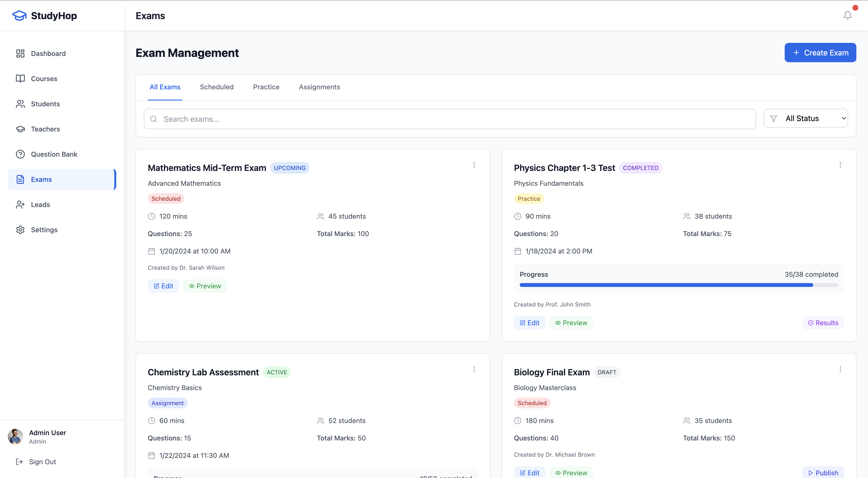Open Mathematics Mid-Term Exam options menu
Image resolution: width=868 pixels, height=478 pixels.
click(x=474, y=165)
